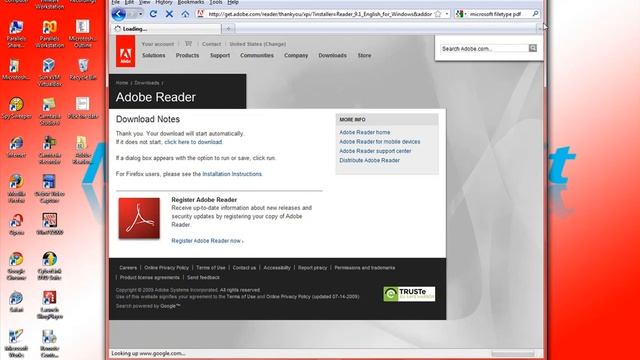This screenshot has height=360, width=640.
Task: Open the search engine selector dropdown
Action: pyautogui.click(x=461, y=14)
